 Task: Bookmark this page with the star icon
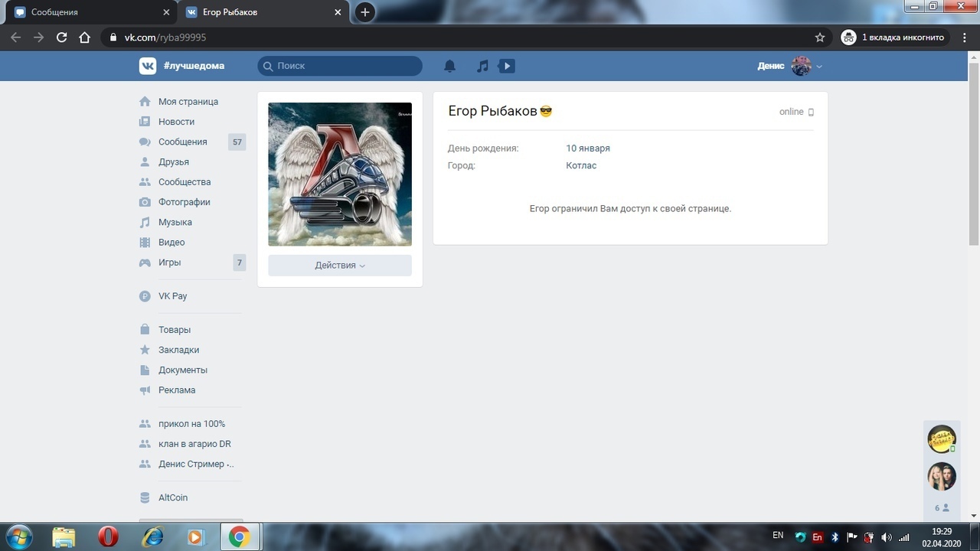point(820,37)
